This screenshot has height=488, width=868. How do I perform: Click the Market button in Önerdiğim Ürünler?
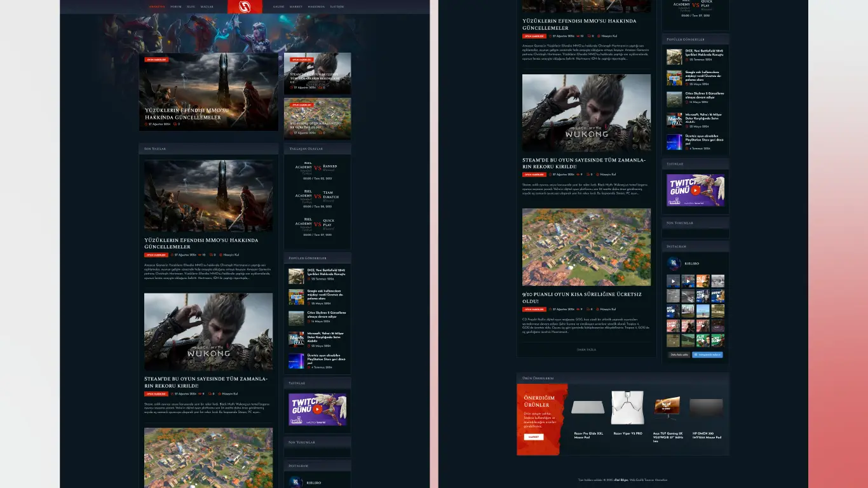point(534,437)
